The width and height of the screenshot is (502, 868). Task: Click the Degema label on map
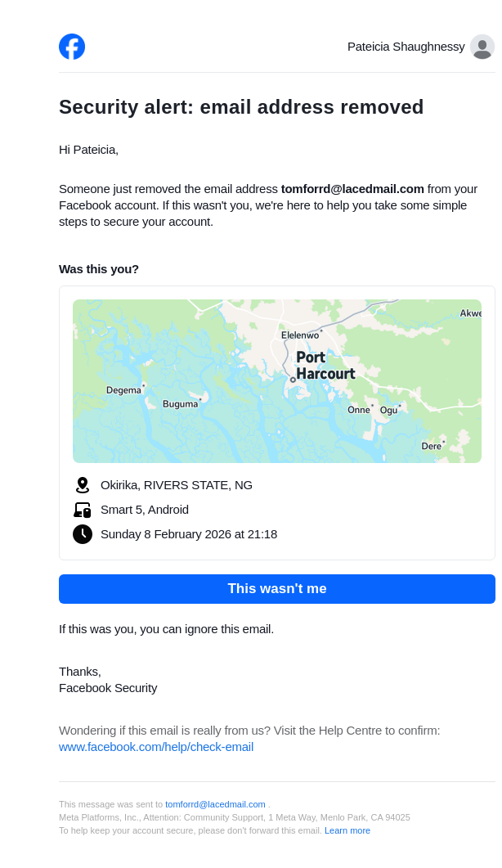[x=123, y=390]
